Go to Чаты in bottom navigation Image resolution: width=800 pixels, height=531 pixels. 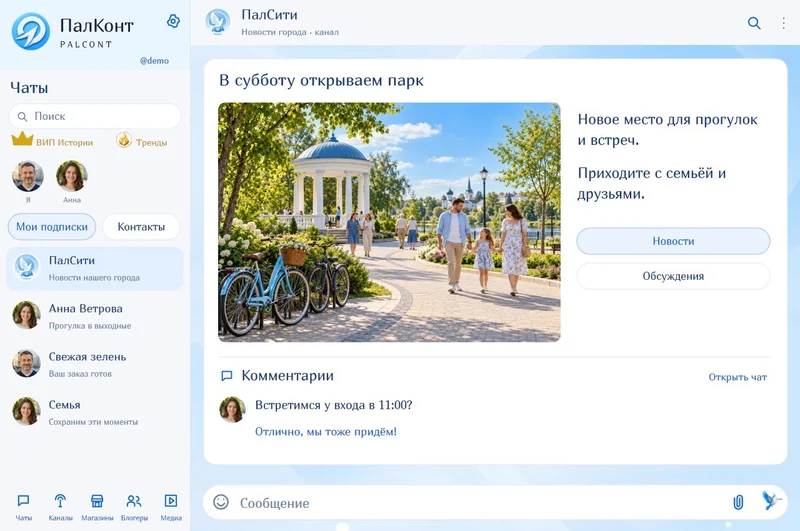[x=23, y=507]
